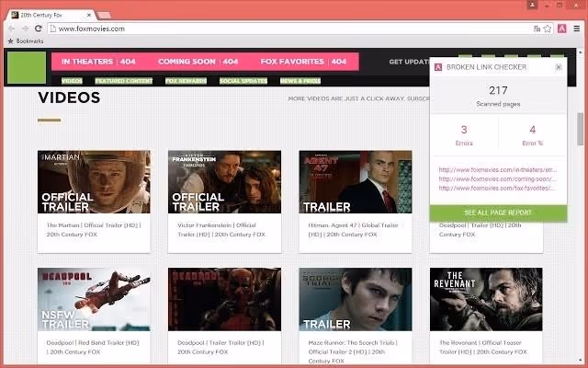Play The Martian Official Trailer thumbnail
588x368 pixels.
click(94, 182)
